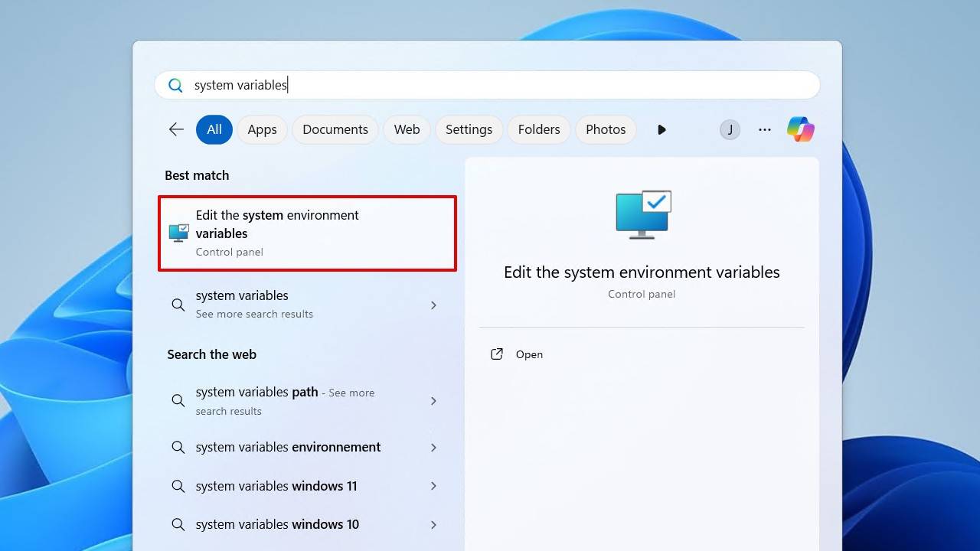Image resolution: width=980 pixels, height=551 pixels.
Task: Go back using the left arrow icon
Action: pyautogui.click(x=176, y=129)
